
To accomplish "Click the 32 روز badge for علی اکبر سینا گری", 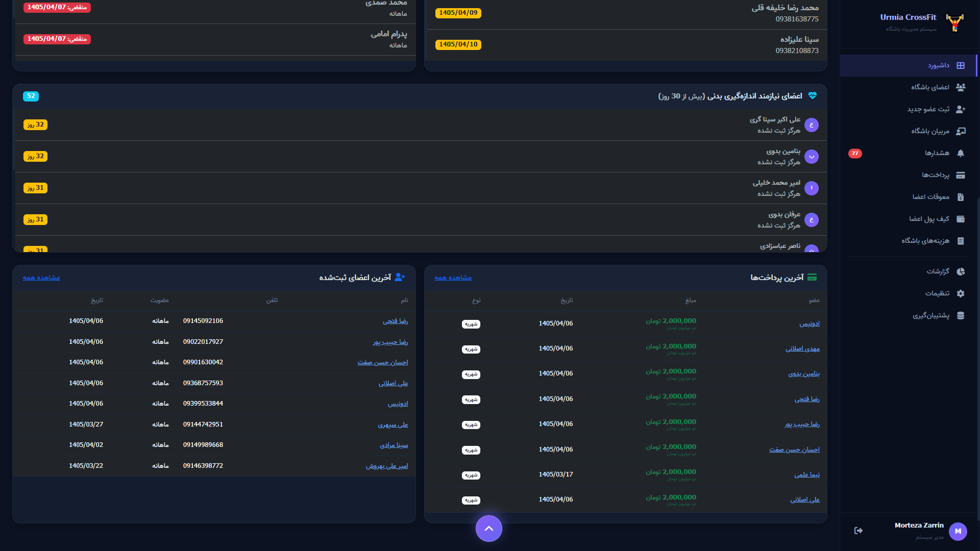I will point(36,124).
